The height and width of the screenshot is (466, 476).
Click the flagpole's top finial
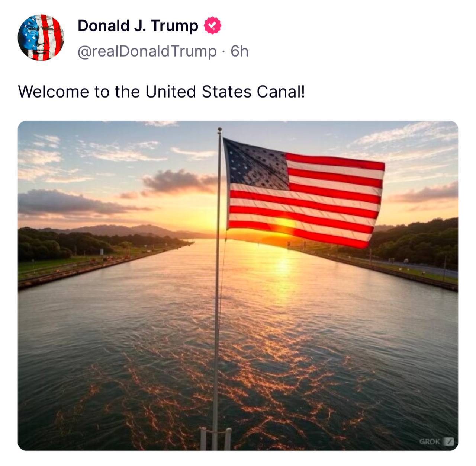pos(219,130)
